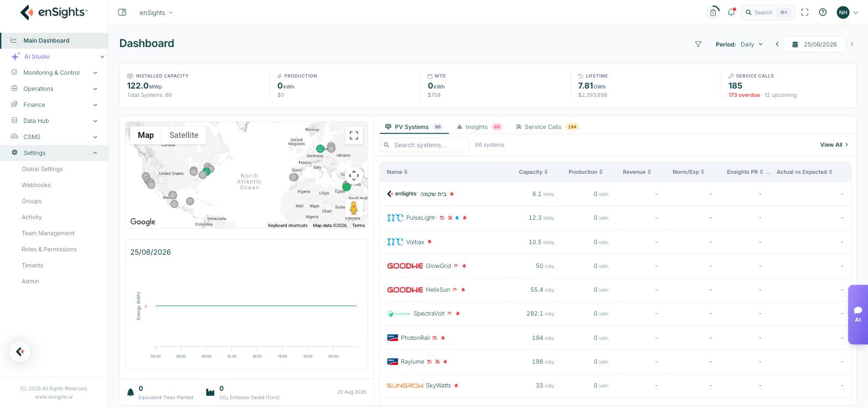Click the green Germany map marker
The height and width of the screenshot is (408, 868).
[x=320, y=148]
